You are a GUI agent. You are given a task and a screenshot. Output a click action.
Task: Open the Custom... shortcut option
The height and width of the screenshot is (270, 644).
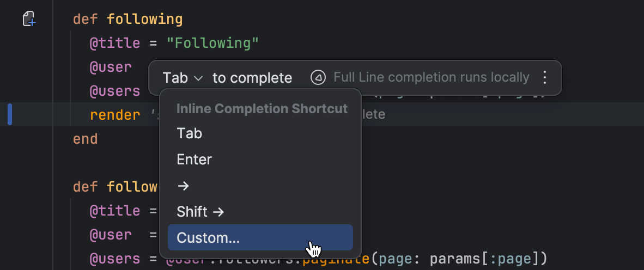click(x=208, y=238)
